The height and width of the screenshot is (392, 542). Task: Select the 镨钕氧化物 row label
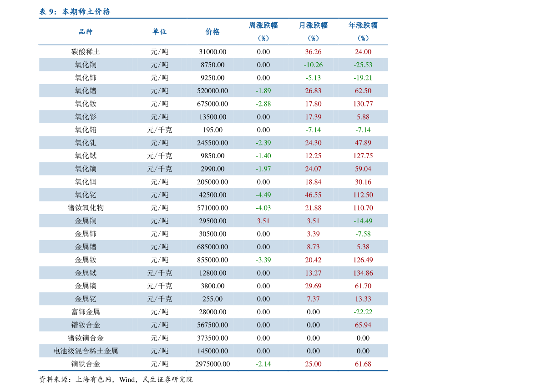[85, 207]
